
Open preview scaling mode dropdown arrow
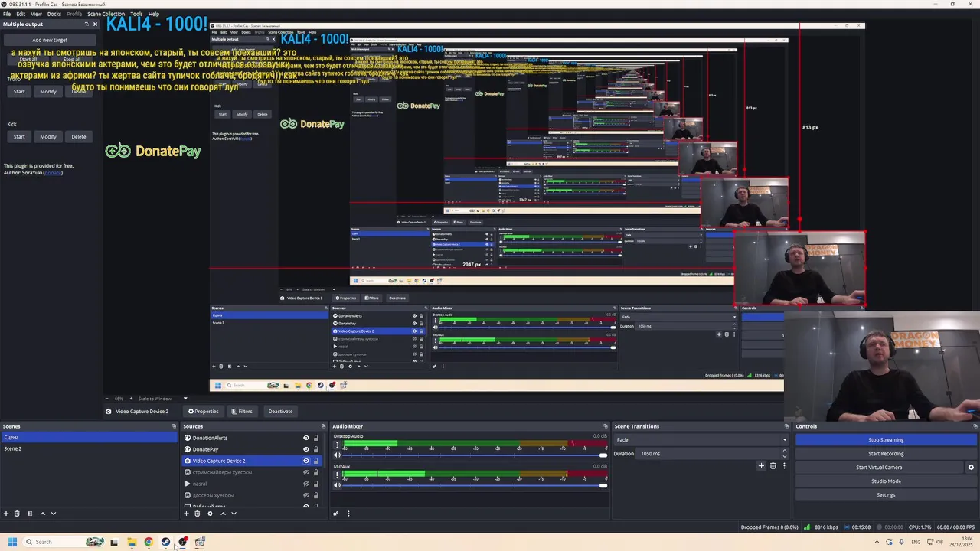click(x=185, y=399)
